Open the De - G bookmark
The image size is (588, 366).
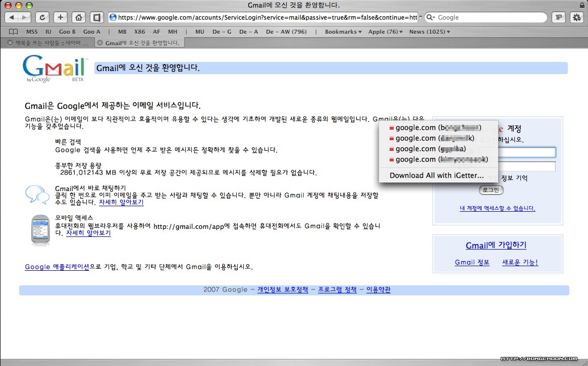click(222, 32)
